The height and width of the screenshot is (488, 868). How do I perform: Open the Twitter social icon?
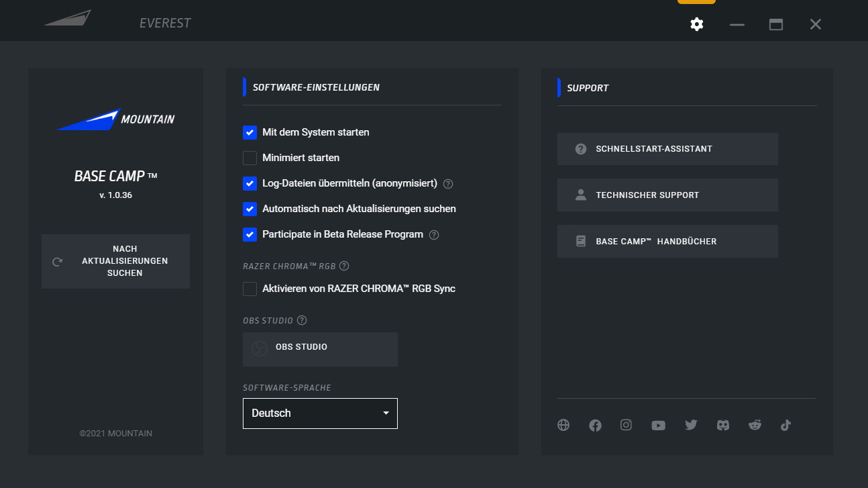tap(691, 425)
